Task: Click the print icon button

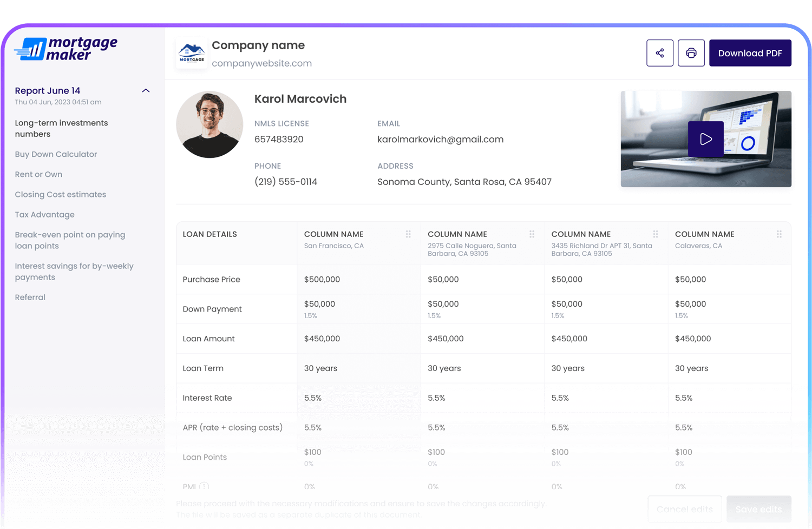Action: click(x=691, y=53)
